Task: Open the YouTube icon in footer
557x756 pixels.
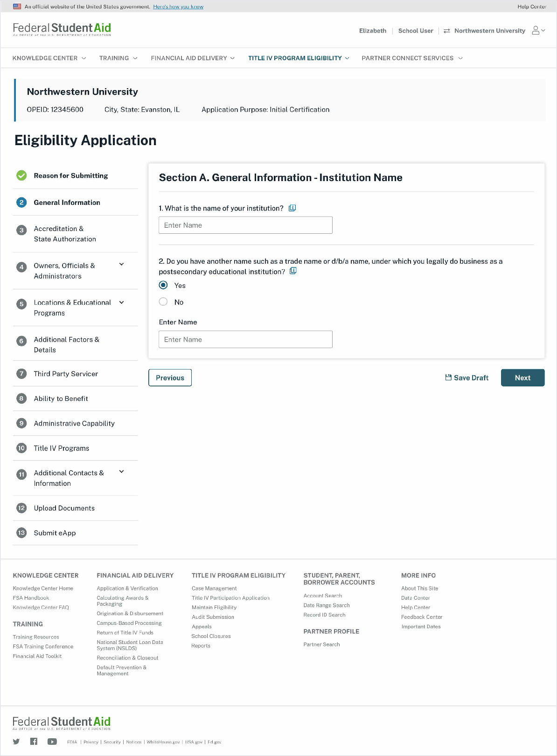Action: 52,742
